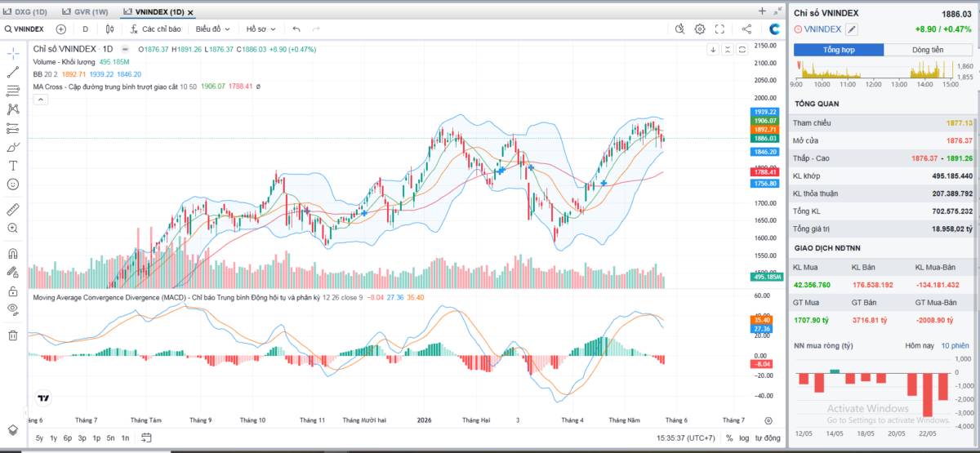
Task: Switch to the Dòng tiền tab
Action: point(928,50)
